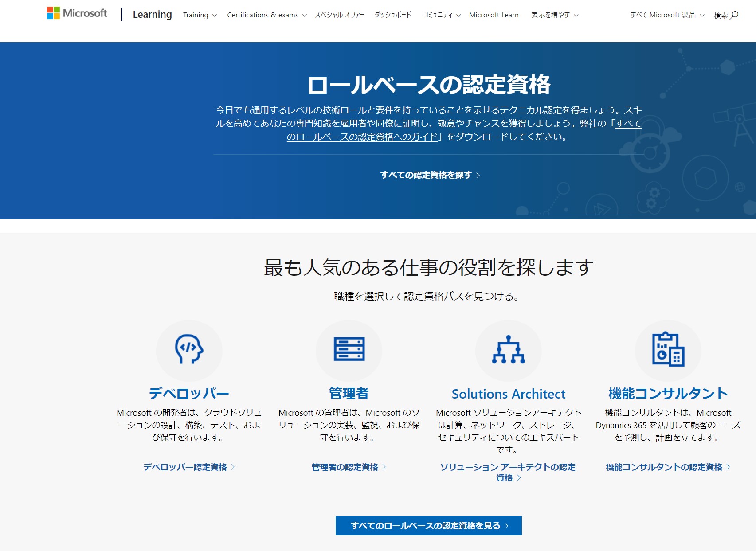
Task: Click the 検索 search label
Action: (721, 16)
